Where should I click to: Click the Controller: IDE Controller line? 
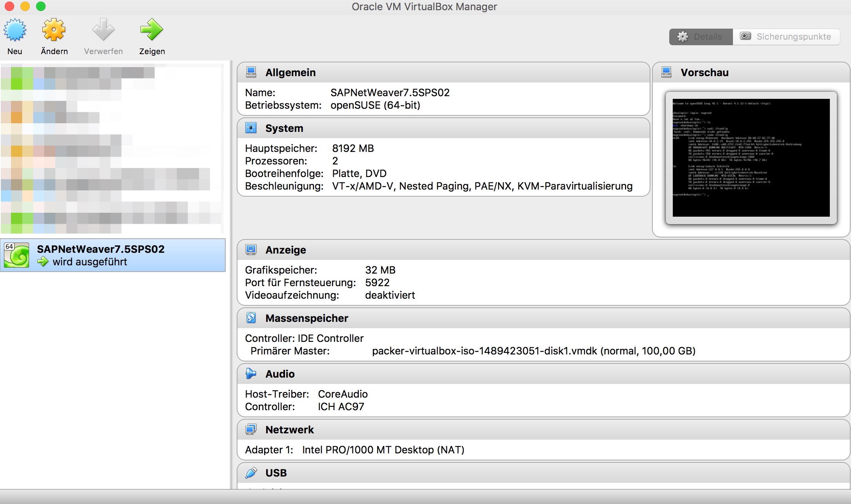point(304,338)
